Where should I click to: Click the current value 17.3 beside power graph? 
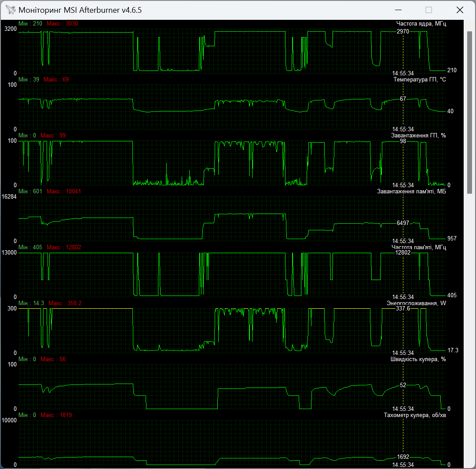point(453,351)
